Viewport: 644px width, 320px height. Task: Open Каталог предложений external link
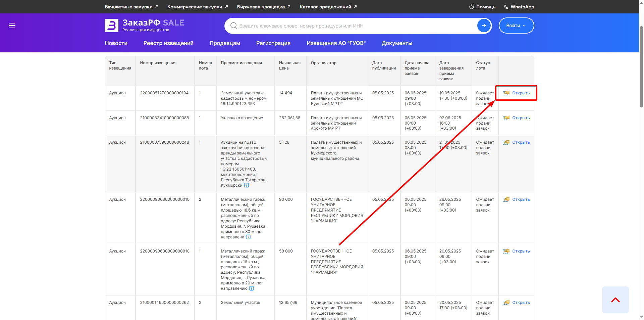coord(328,7)
